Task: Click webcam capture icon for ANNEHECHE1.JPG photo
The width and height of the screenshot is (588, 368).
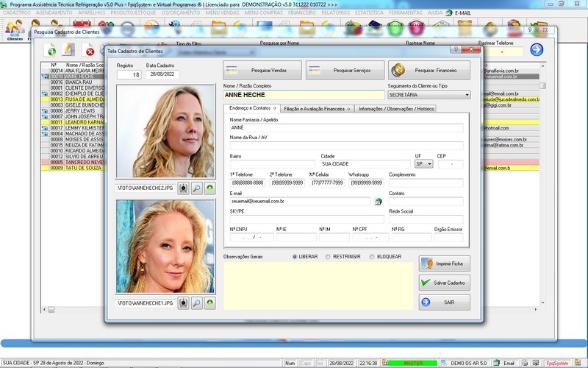Action: point(183,303)
